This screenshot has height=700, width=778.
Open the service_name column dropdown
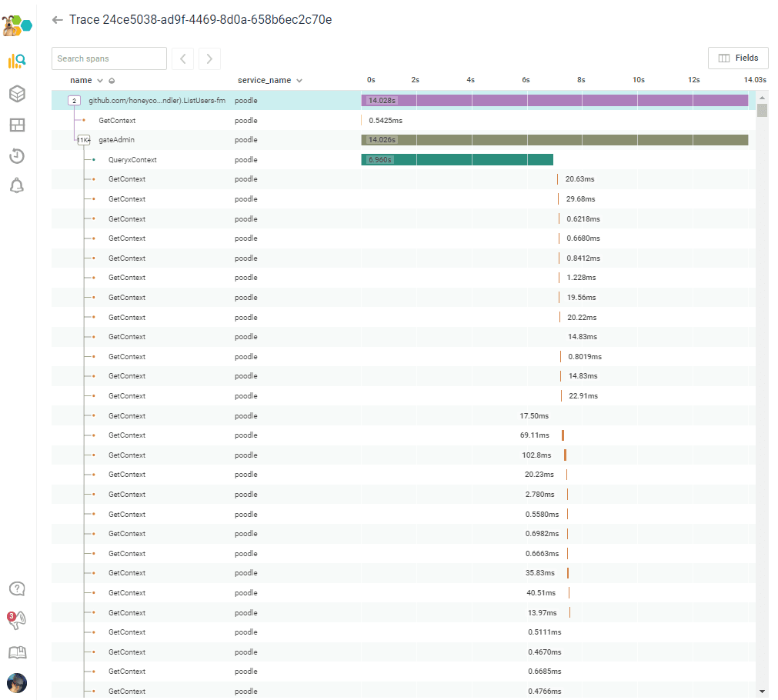[x=299, y=81]
